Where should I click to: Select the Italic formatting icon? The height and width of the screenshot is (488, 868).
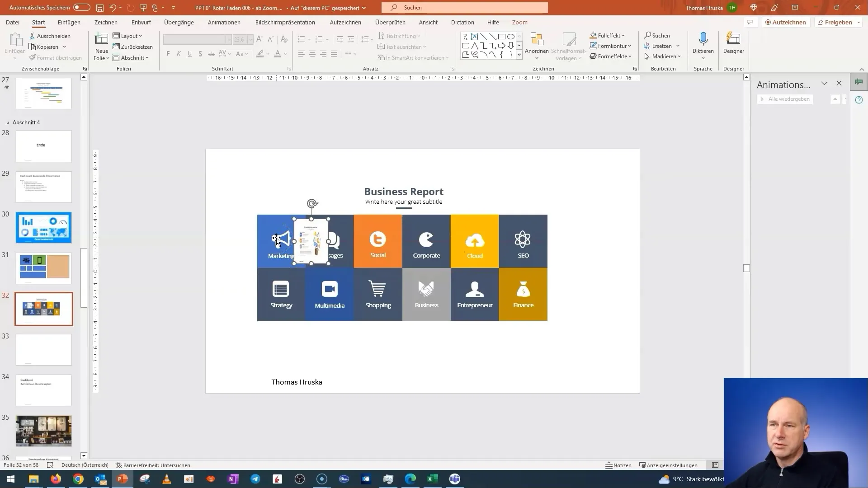179,54
